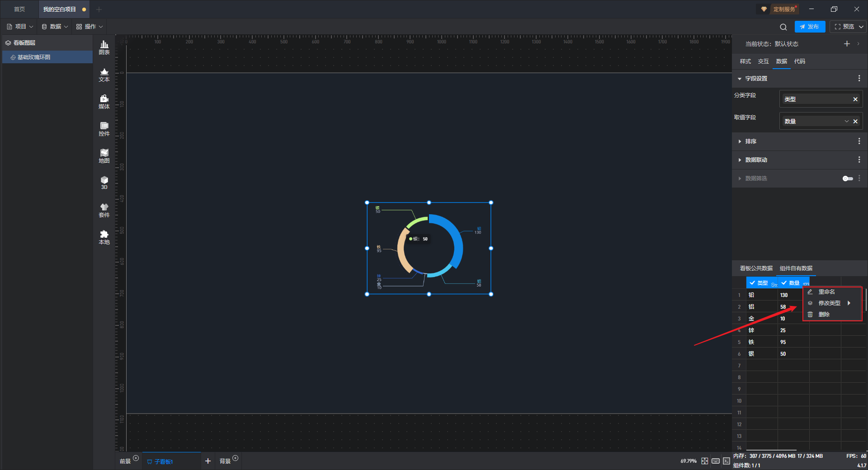The height and width of the screenshot is (470, 868).
Task: Add a new state with plus icon
Action: pos(847,44)
